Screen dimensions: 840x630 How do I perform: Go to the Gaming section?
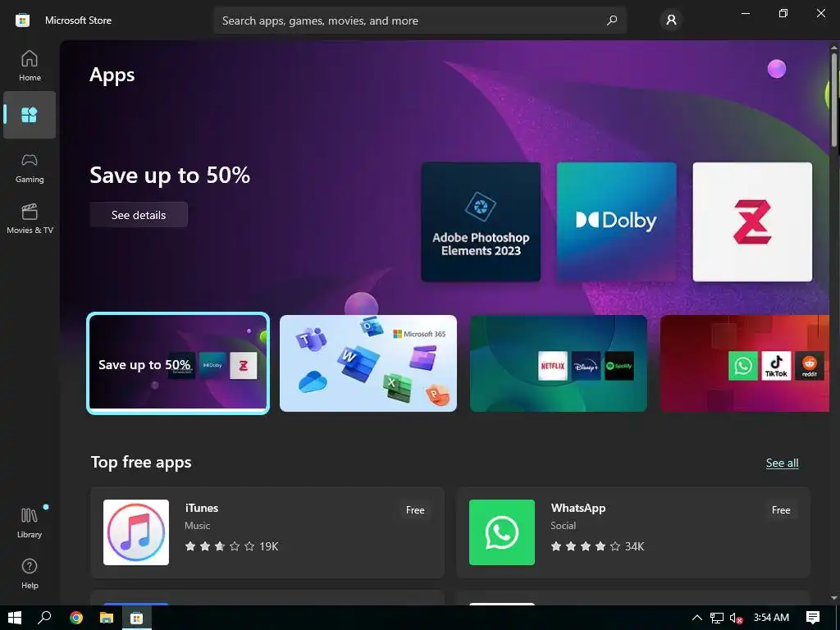click(x=30, y=167)
